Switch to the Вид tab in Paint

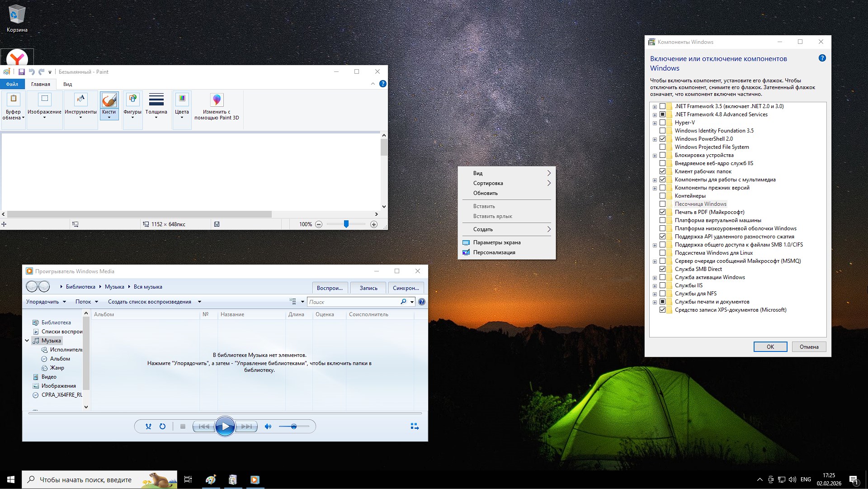(x=67, y=84)
